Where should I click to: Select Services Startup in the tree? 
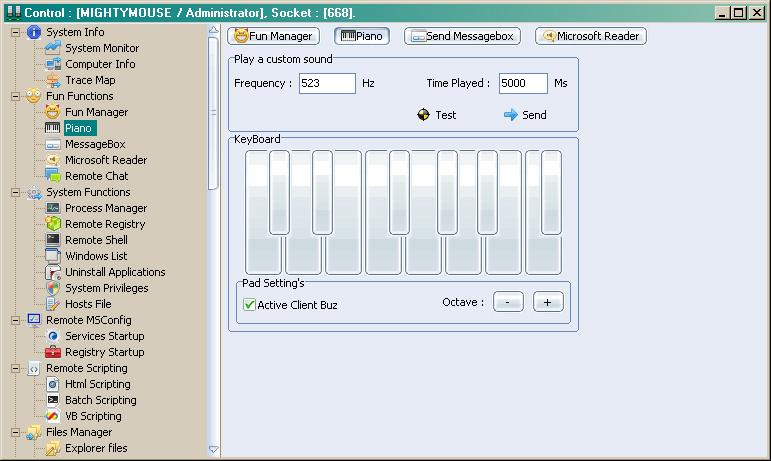coord(105,336)
